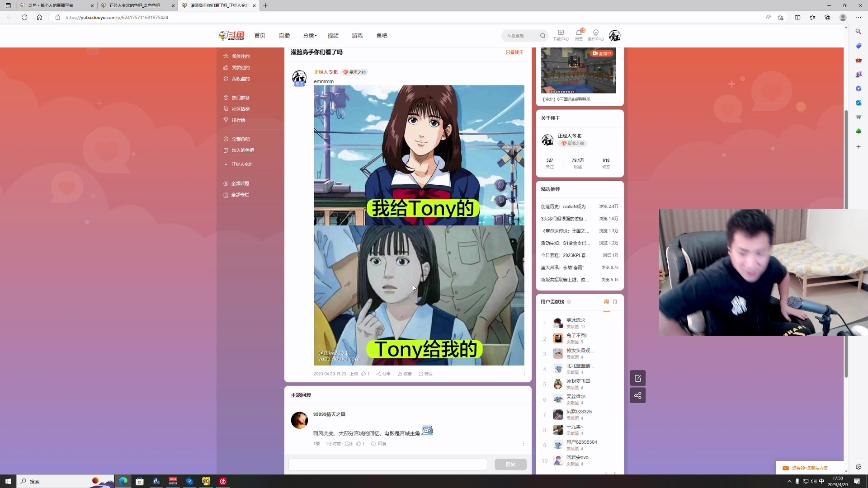The image size is (868, 488).
Task: Switch contribution ranking to 周 tab
Action: pyautogui.click(x=606, y=302)
